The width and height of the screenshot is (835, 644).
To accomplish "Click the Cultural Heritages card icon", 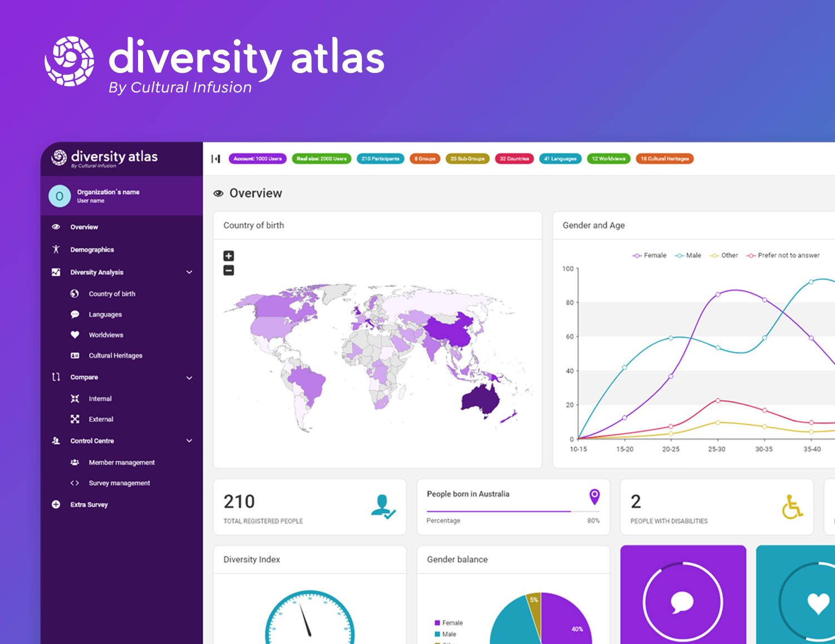I will coord(75,355).
